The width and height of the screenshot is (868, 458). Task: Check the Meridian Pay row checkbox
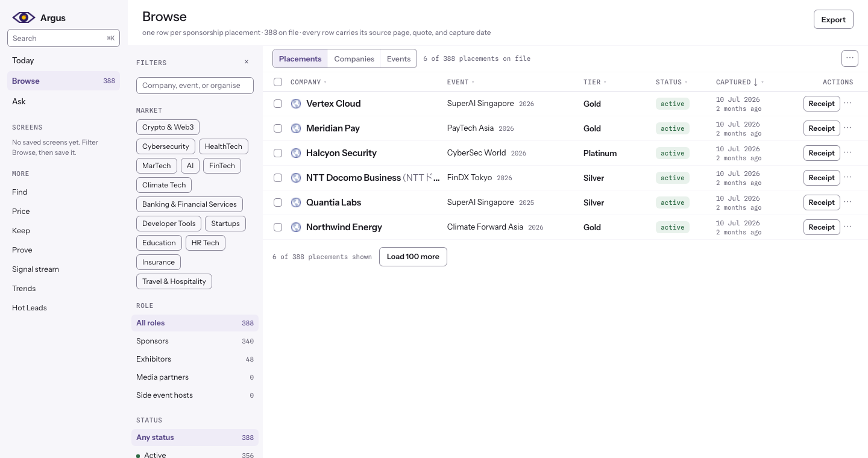[x=278, y=128]
